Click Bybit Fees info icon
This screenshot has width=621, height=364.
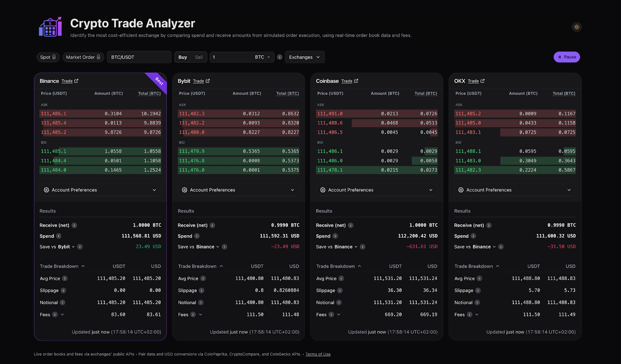pos(193,314)
